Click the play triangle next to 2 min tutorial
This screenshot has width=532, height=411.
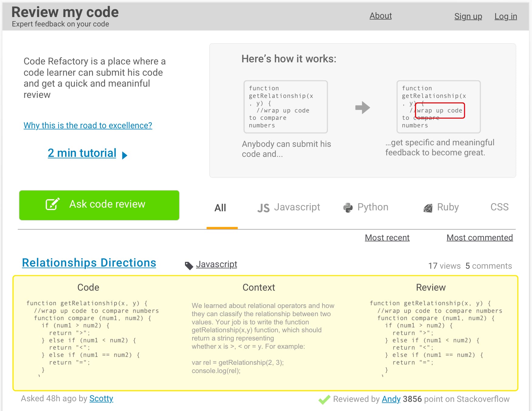[x=124, y=156]
